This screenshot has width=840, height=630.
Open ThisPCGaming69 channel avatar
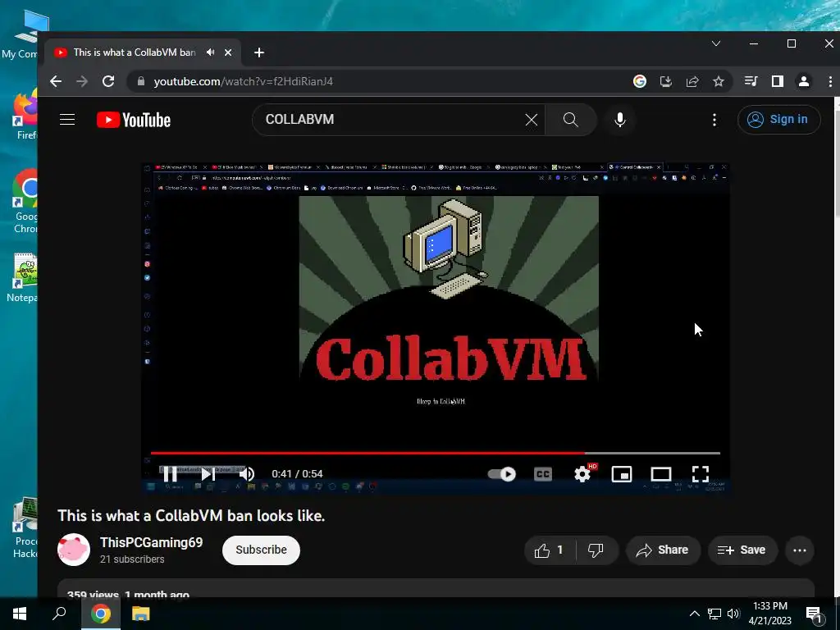click(73, 550)
